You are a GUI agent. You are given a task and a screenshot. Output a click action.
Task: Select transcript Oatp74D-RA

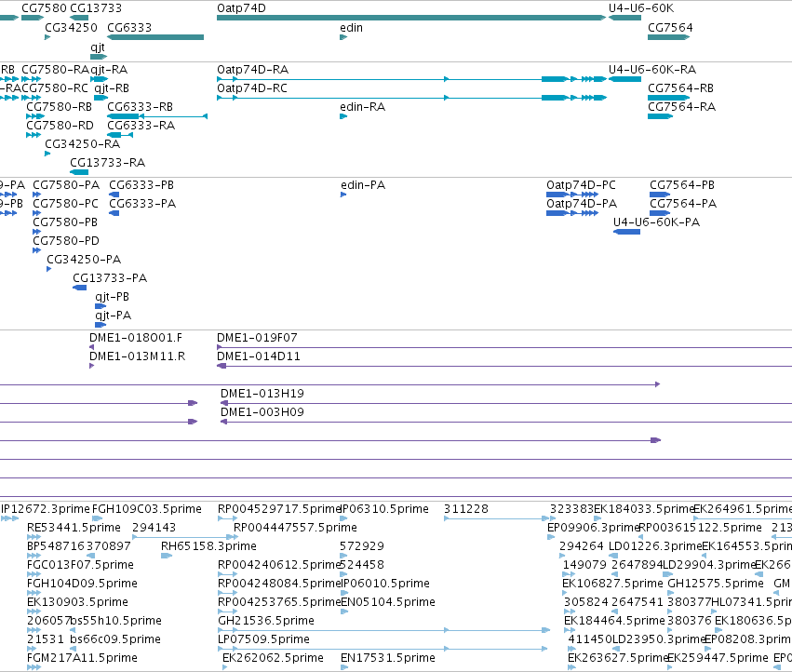pos(411,79)
